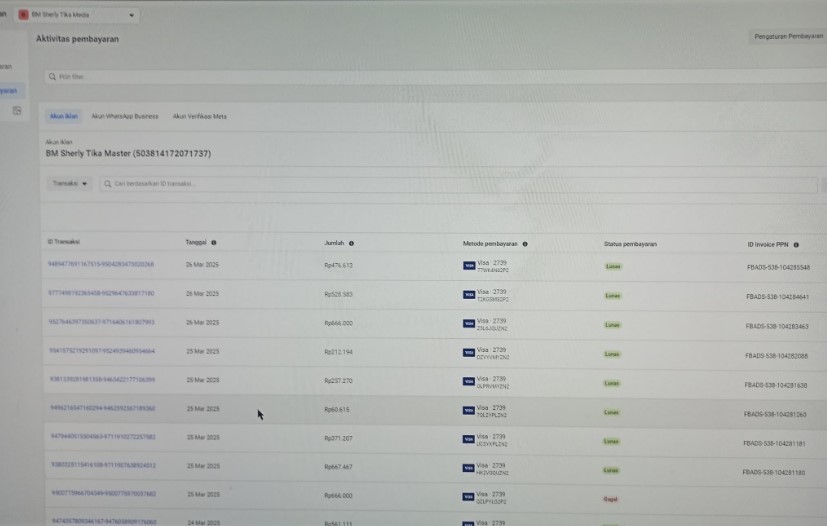Screen dimensions: 827x526
Task: Click the Tanggal column info icon
Action: click(x=214, y=242)
